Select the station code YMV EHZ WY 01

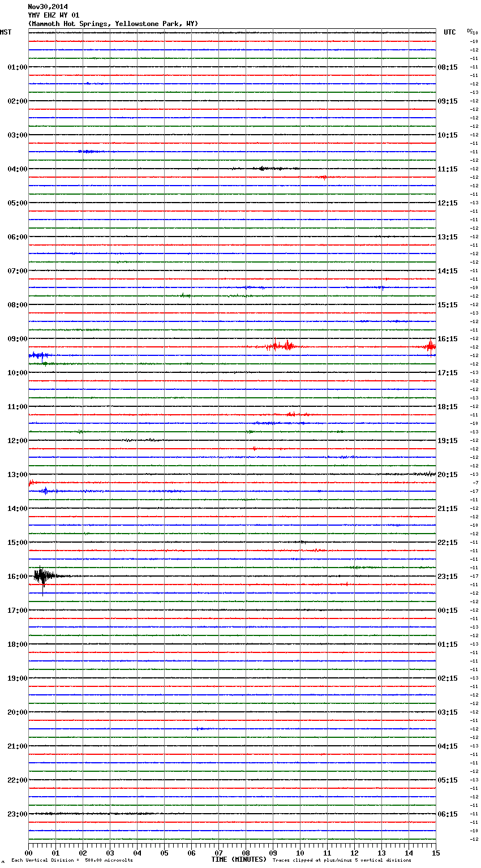click(x=54, y=15)
